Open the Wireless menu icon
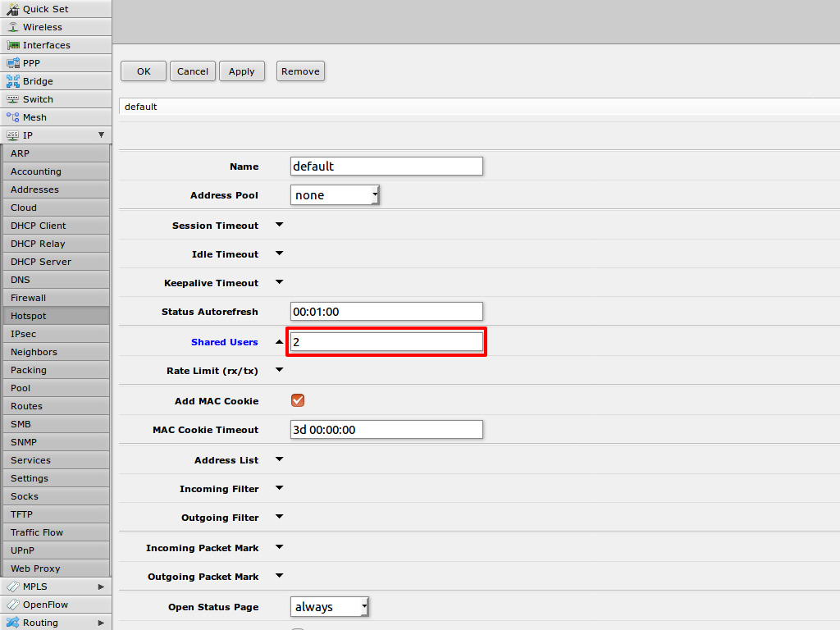 (x=13, y=27)
